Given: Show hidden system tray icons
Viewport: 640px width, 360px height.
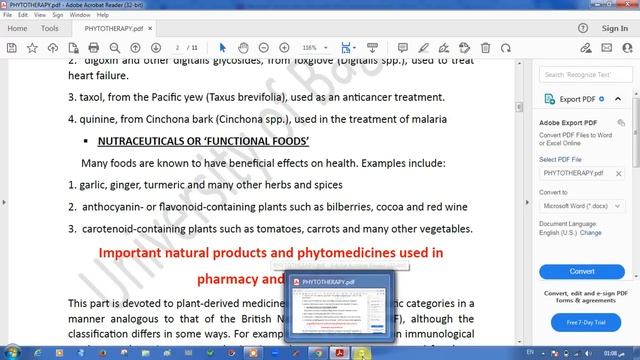Looking at the screenshot, I should click(543, 353).
